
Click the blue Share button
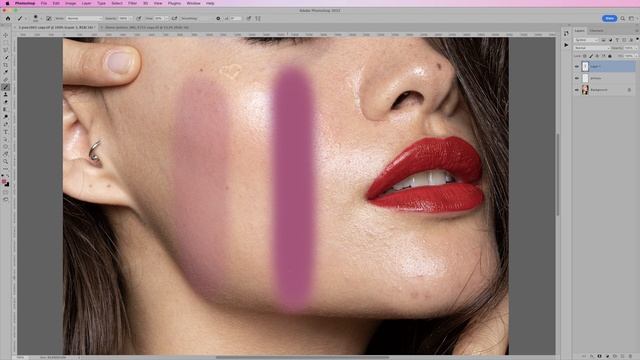[x=609, y=18]
